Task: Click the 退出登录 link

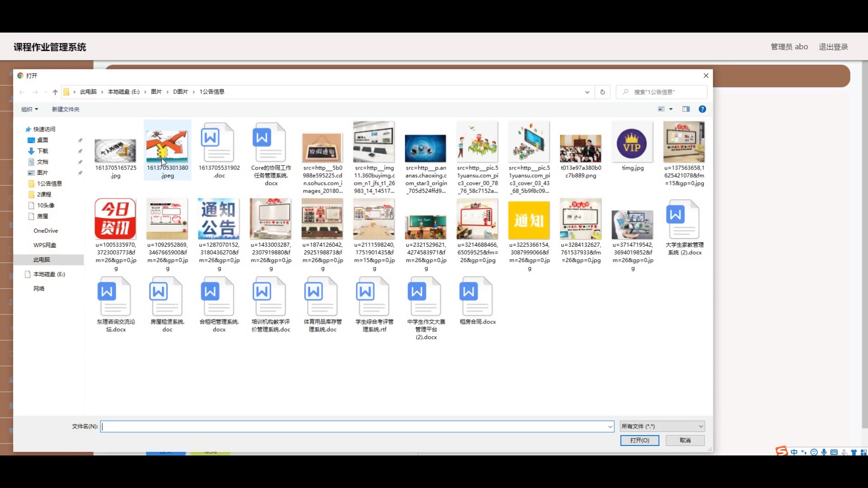Action: pos(833,47)
